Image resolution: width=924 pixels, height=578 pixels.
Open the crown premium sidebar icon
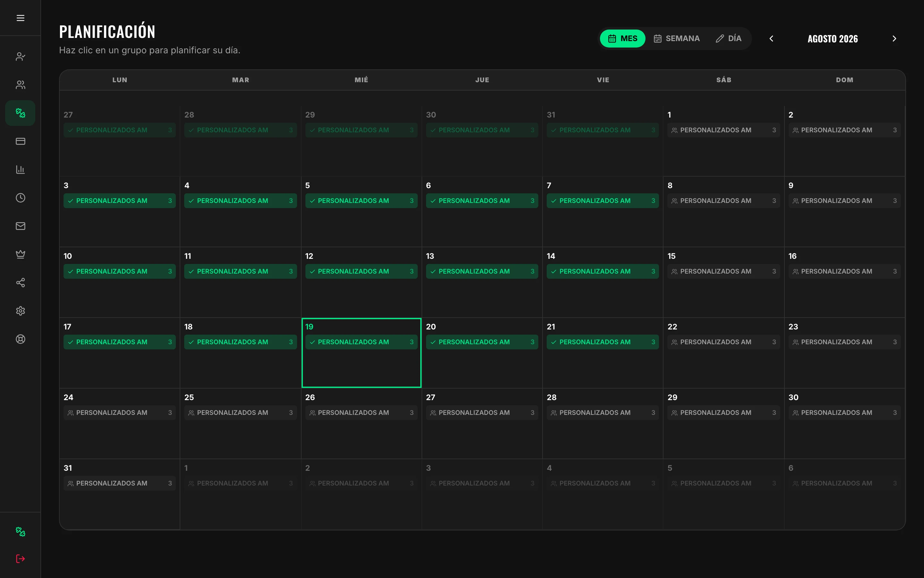[x=21, y=254]
